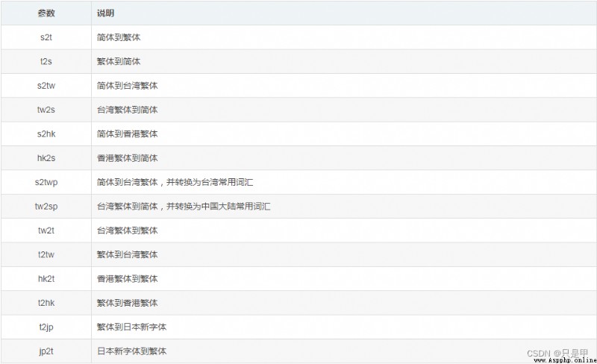Select the jp2t parameter cell
The image size is (597, 364).
[46, 351]
